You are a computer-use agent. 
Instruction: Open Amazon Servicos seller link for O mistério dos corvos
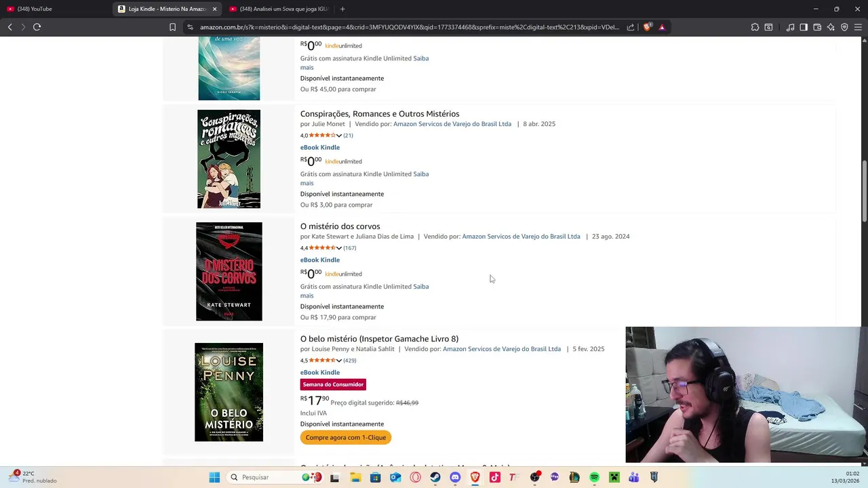tap(521, 237)
